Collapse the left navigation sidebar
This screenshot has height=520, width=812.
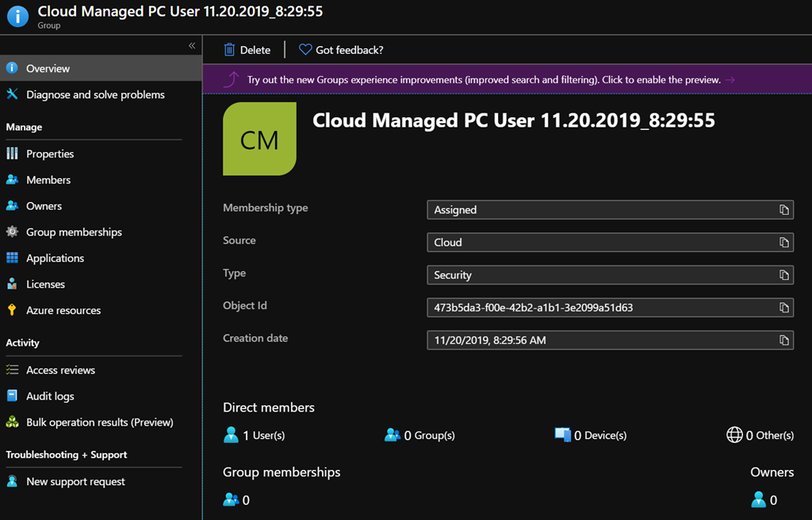pyautogui.click(x=192, y=46)
